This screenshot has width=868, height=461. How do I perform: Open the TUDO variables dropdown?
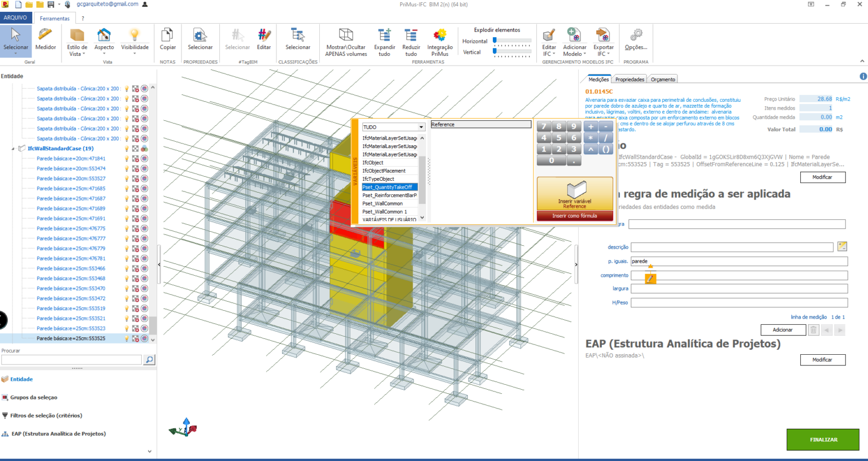420,127
